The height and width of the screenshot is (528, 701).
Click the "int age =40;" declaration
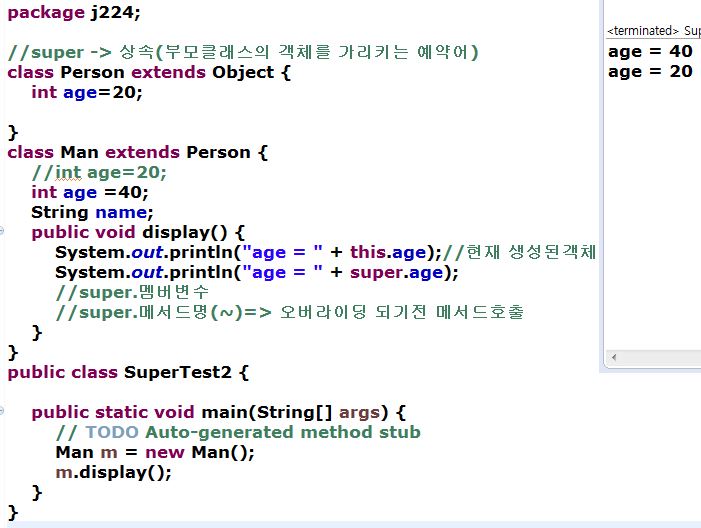pos(90,193)
